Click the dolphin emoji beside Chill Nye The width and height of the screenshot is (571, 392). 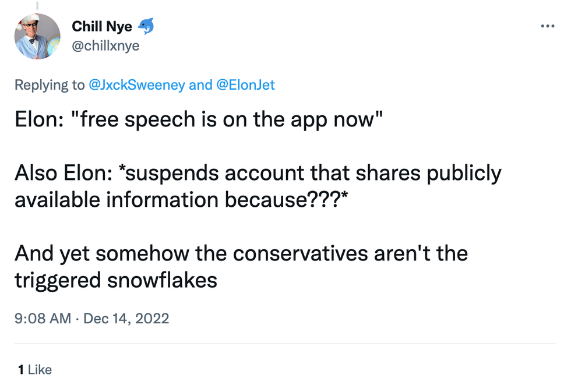pyautogui.click(x=145, y=26)
